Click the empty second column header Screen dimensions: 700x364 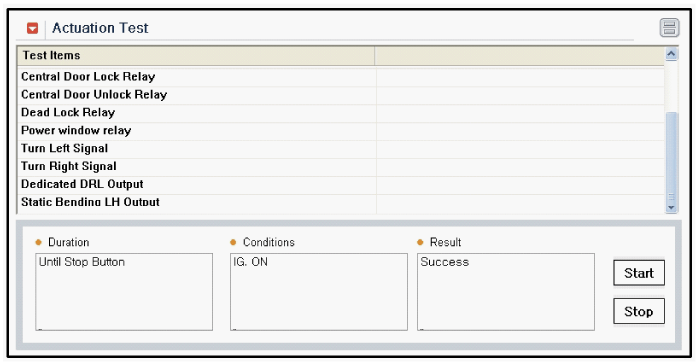tap(519, 56)
